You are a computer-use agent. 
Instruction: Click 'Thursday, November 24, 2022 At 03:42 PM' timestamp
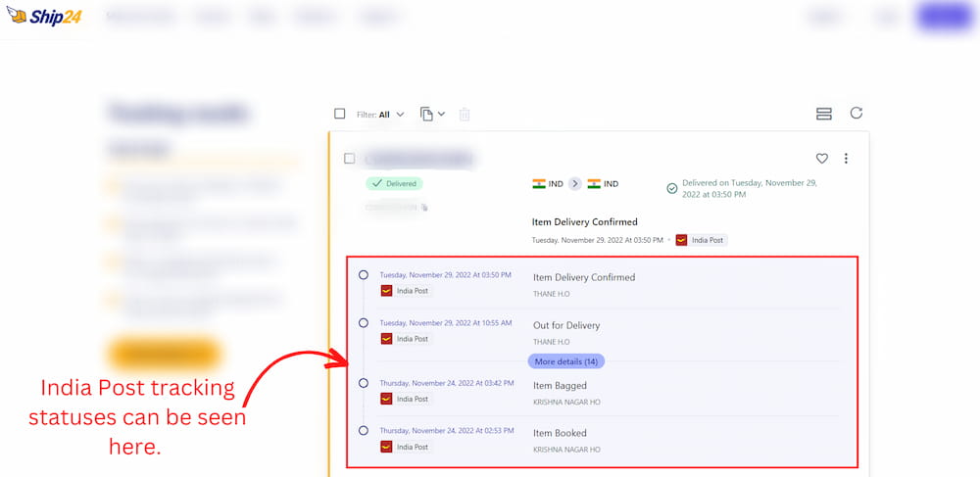(447, 383)
